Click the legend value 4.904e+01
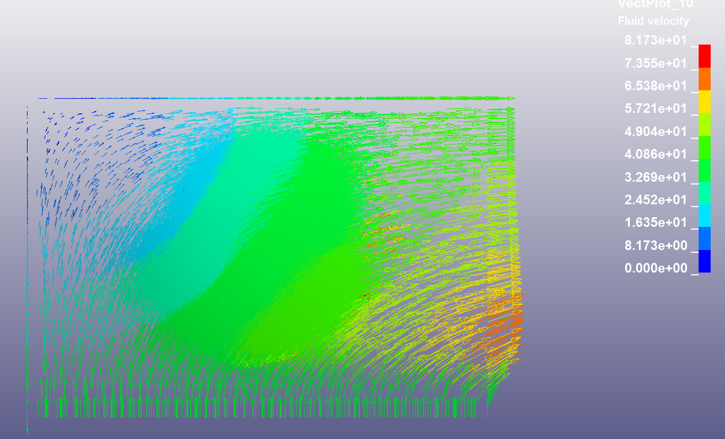This screenshot has width=725, height=439. (655, 132)
